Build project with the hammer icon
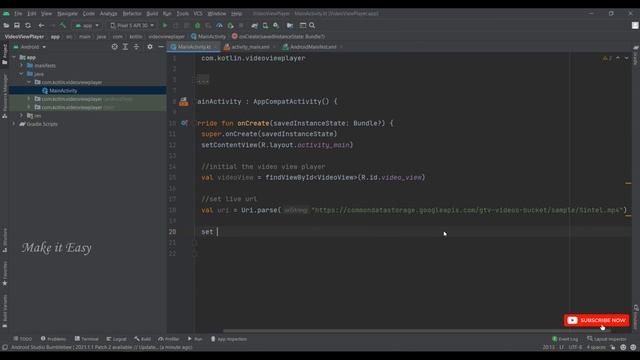The image size is (640, 360). pos(63,25)
